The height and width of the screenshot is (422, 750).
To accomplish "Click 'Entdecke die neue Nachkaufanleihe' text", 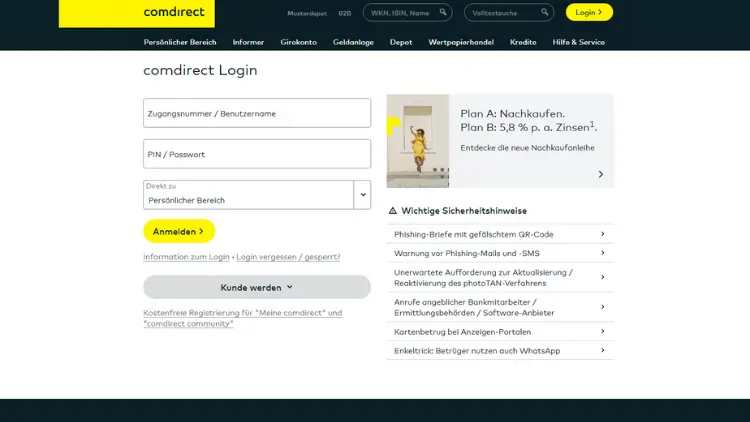I will point(528,148).
